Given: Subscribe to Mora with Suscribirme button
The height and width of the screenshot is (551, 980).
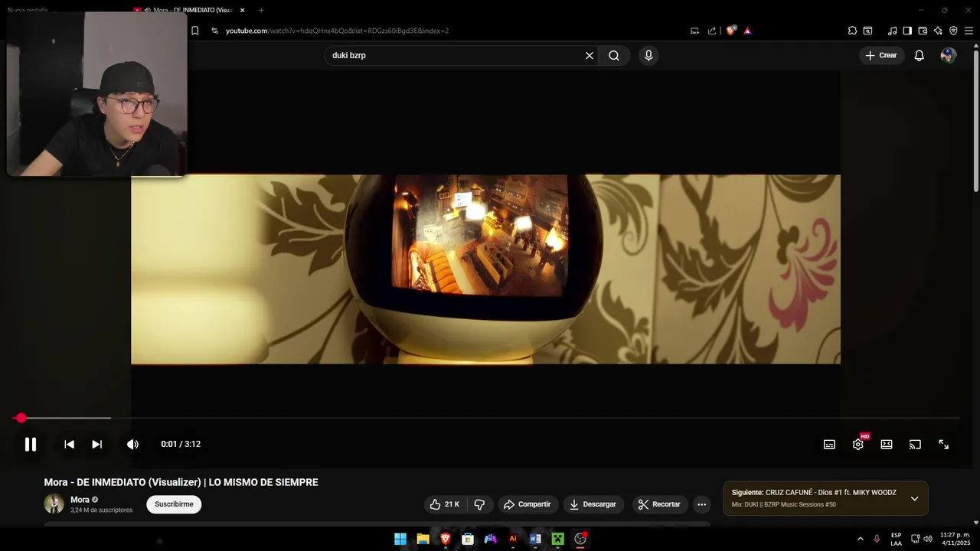Looking at the screenshot, I should 174,504.
